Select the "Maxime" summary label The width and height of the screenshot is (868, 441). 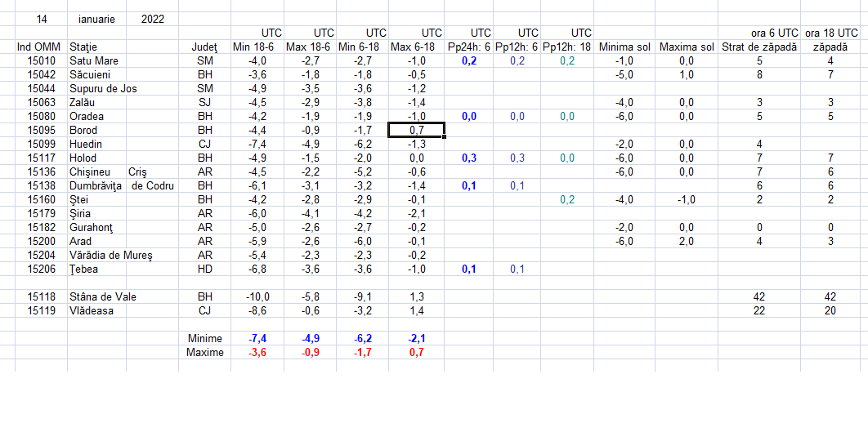(x=205, y=353)
